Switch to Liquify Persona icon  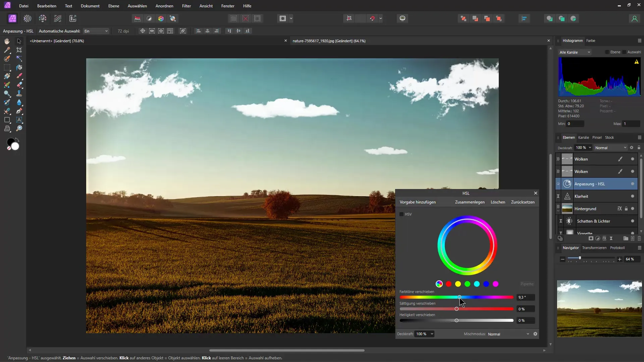click(x=28, y=18)
